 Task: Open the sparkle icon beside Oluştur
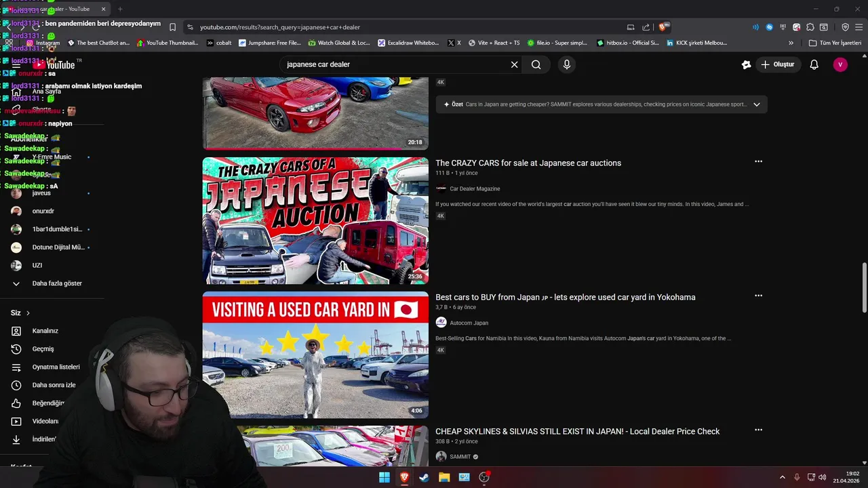click(746, 64)
